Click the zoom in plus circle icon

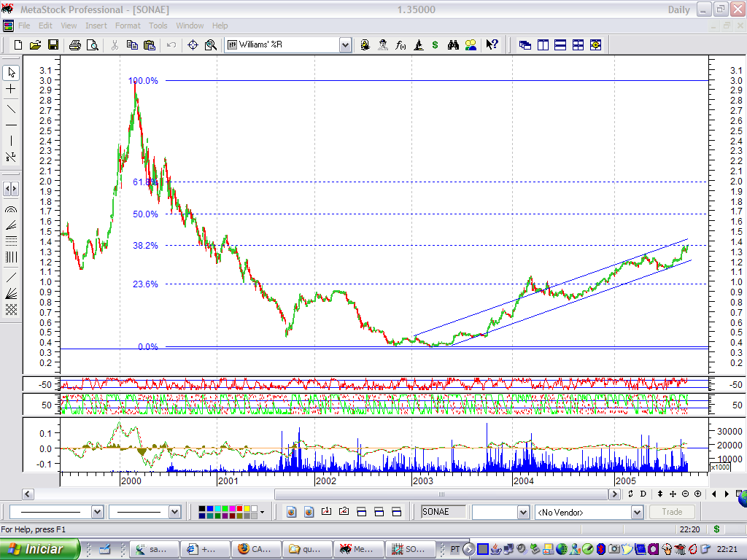click(698, 494)
